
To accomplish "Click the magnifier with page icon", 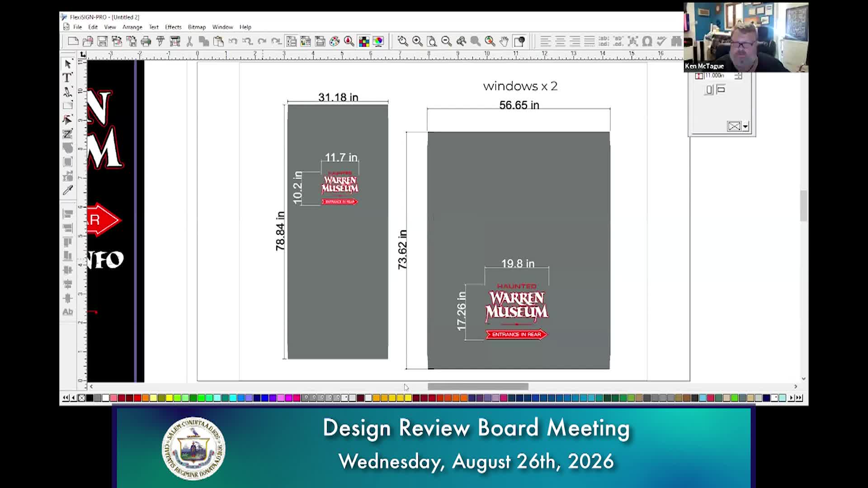I will click(x=432, y=42).
